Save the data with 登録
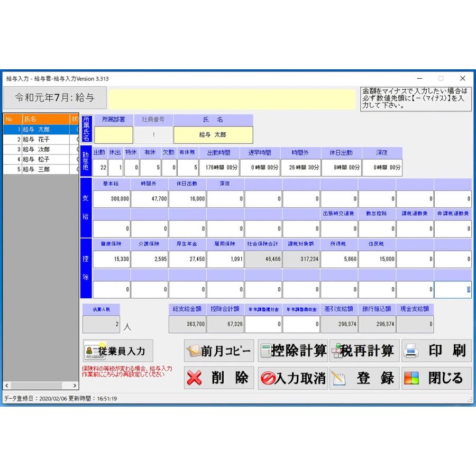476x476 pixels. tap(364, 378)
